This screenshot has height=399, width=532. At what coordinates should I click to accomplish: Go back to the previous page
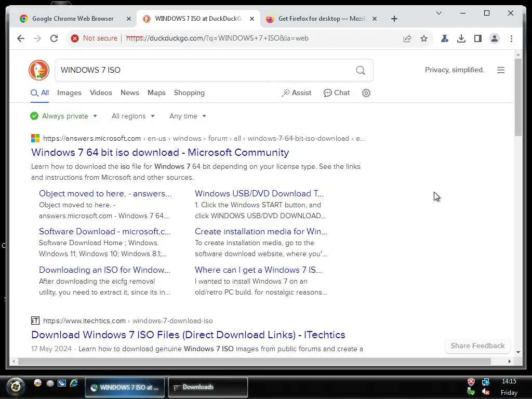point(21,38)
